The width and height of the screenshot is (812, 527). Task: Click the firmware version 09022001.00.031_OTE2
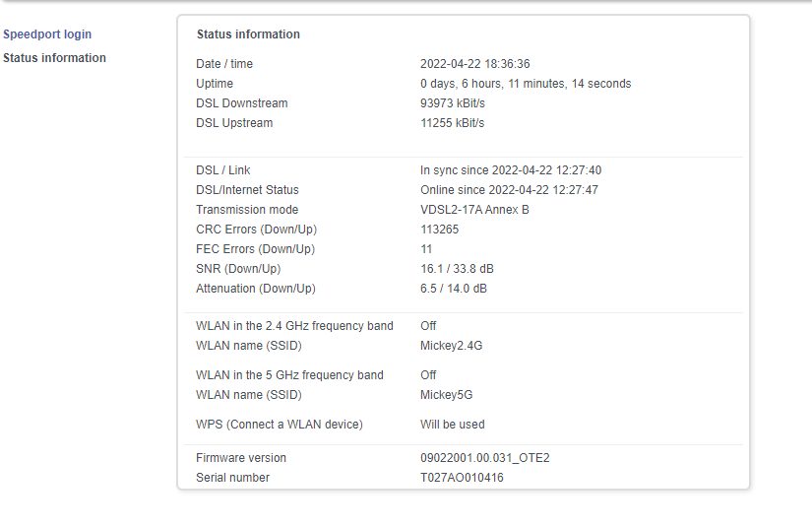click(484, 458)
